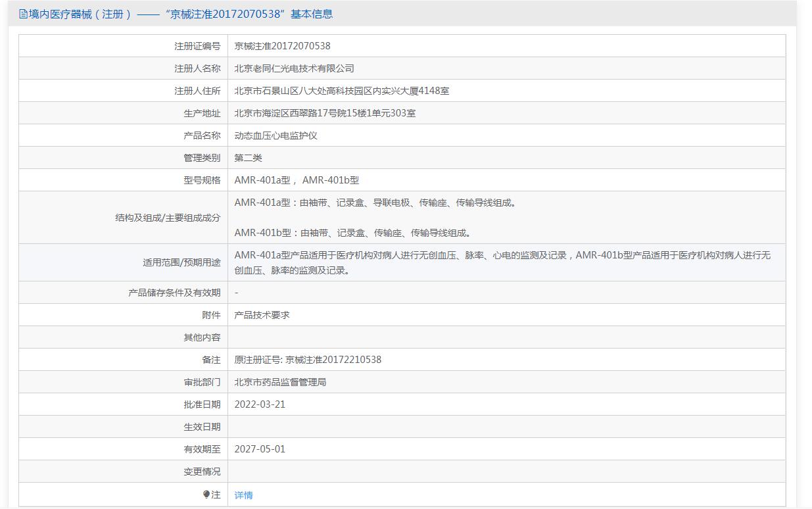Select registration number 京械注准20172070538 in the table
This screenshot has width=812, height=509.
point(282,46)
